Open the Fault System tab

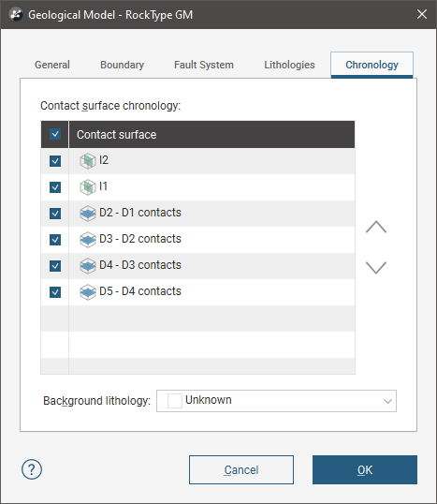click(204, 65)
